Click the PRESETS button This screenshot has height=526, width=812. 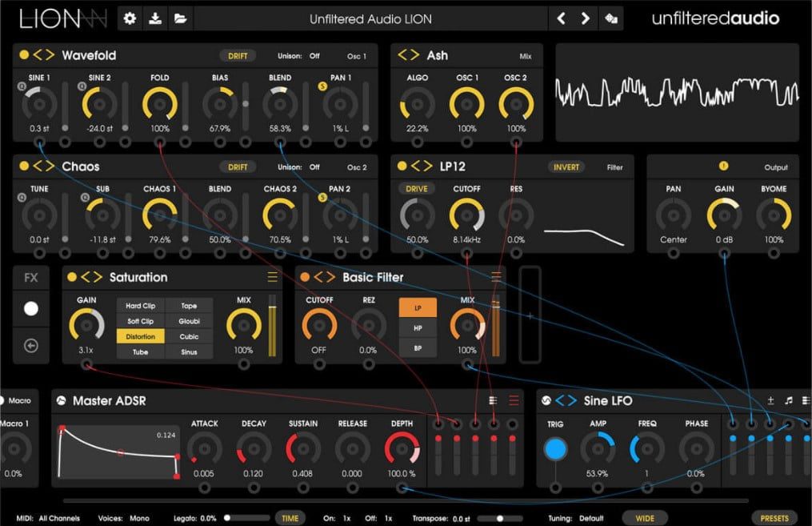[x=774, y=518]
